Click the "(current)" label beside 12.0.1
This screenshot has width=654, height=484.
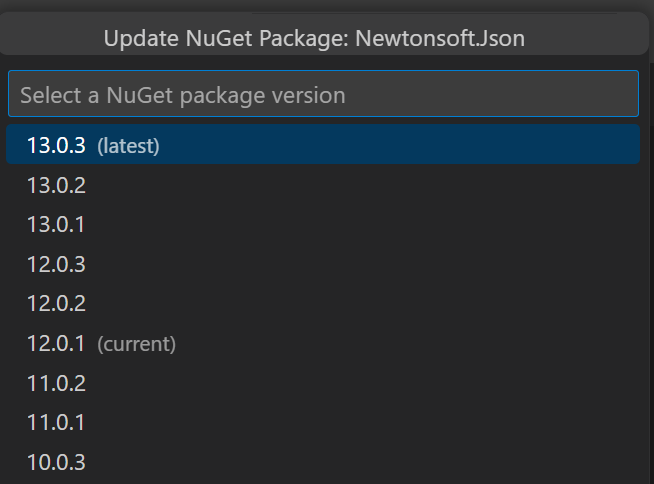tap(136, 344)
